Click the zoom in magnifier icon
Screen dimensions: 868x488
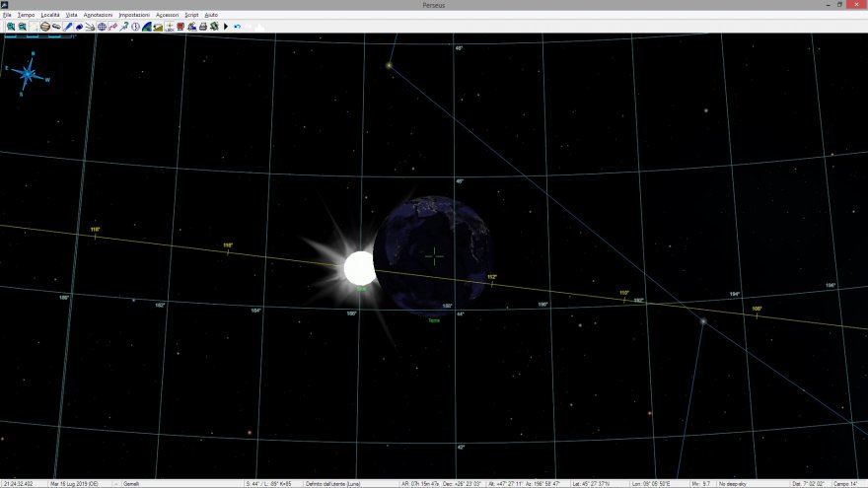pos(10,27)
